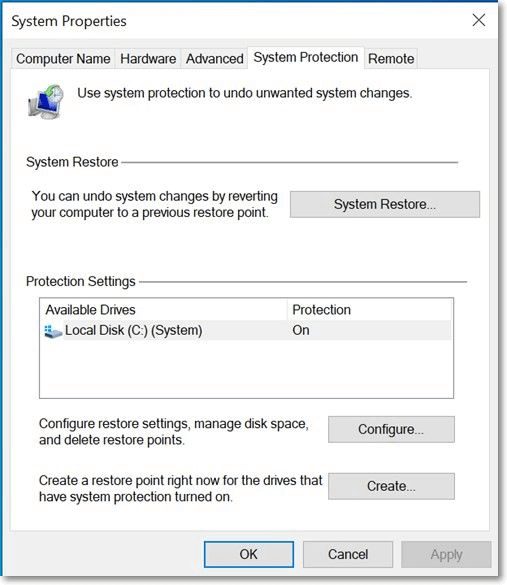Click the System Restore... button

[x=385, y=204]
